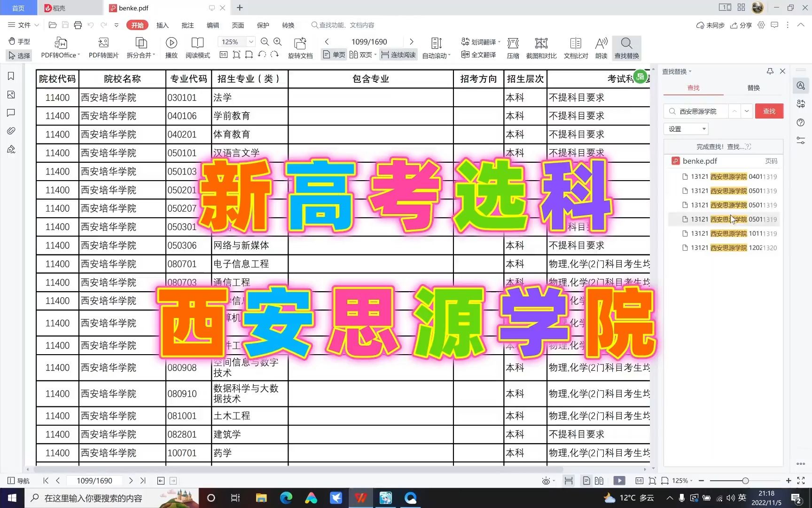Open the status bar 125% zoom dropdown
Viewport: 812px width, 508px height.
(682, 481)
